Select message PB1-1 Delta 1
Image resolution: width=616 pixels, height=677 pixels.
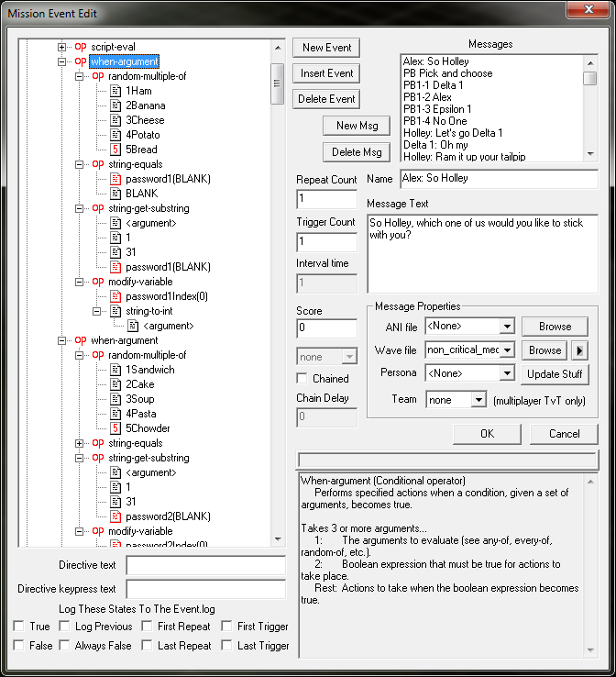[433, 85]
